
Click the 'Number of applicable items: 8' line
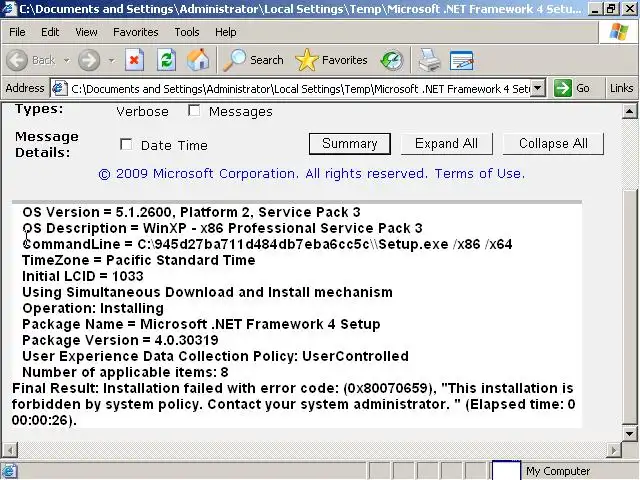125,372
